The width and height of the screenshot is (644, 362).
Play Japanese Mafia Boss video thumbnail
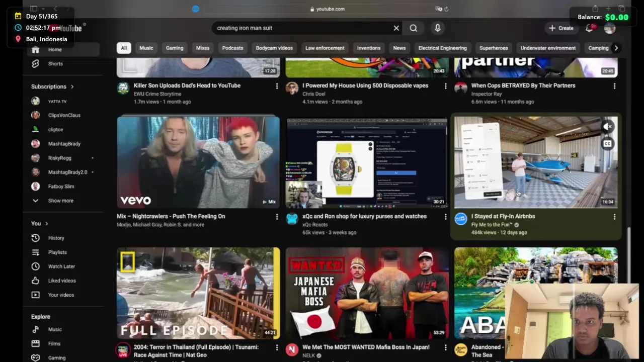point(367,293)
